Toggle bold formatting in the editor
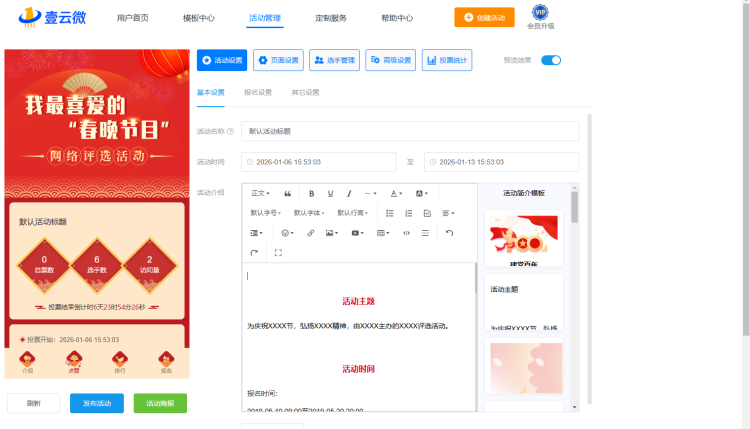This screenshot has height=429, width=750. point(312,193)
